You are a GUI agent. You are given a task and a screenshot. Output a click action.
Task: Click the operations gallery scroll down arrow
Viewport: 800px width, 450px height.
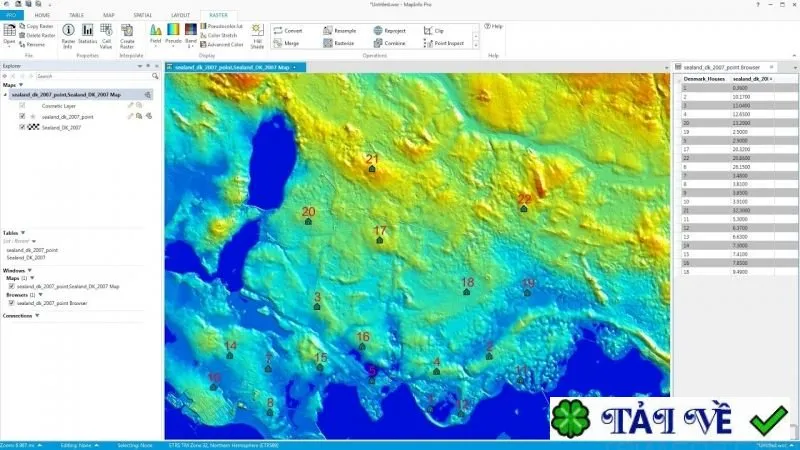click(476, 37)
